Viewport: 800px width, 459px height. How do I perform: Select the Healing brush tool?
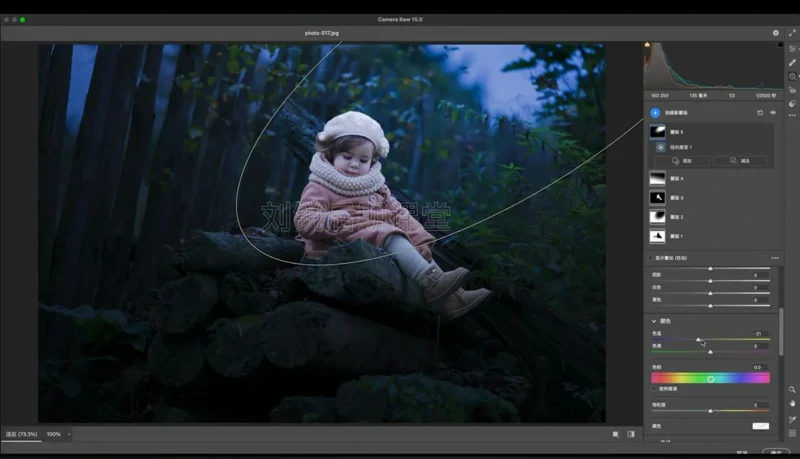792,62
